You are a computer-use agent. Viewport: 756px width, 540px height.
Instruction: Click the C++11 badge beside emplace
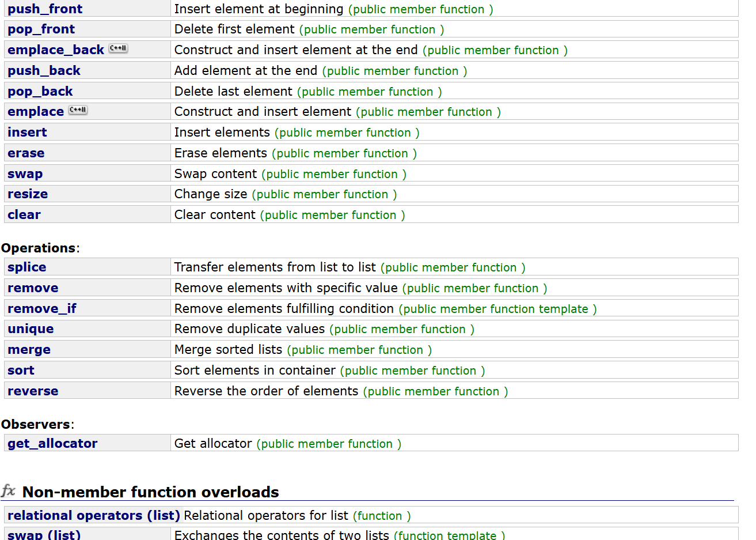[78, 110]
